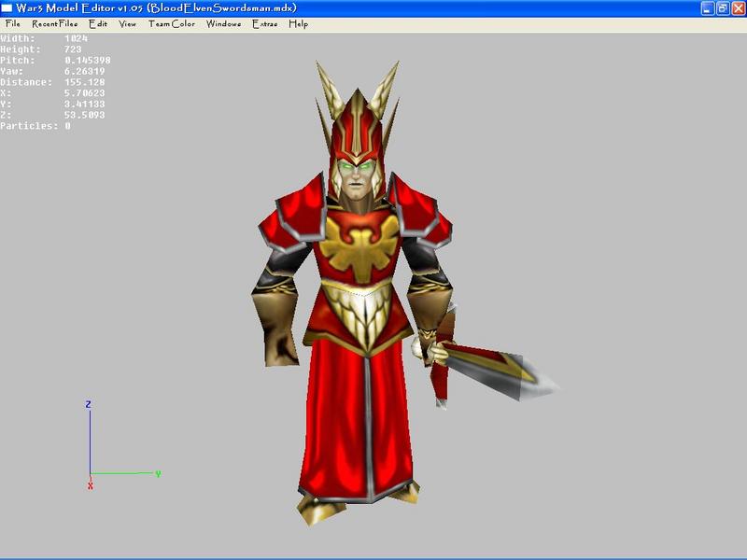The width and height of the screenshot is (747, 560).
Task: Click the application icon in title bar
Action: point(7,8)
